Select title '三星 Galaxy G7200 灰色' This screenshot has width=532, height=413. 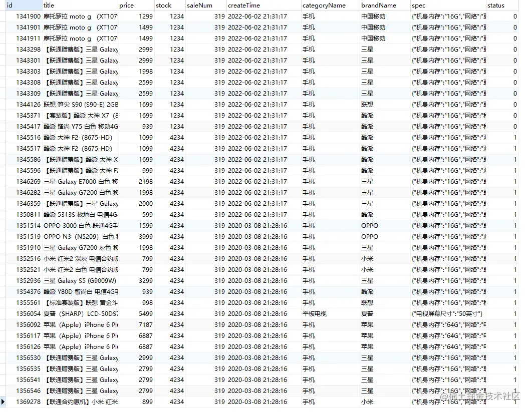pos(81,248)
